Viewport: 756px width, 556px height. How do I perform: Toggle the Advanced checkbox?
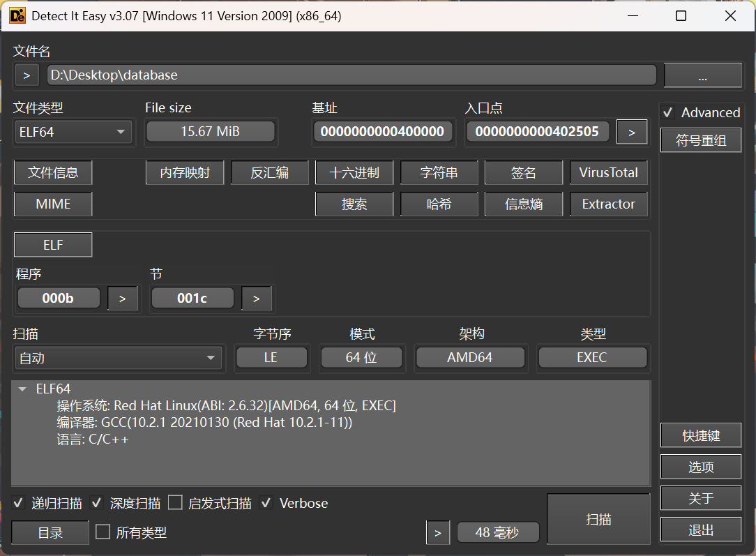pyautogui.click(x=668, y=113)
